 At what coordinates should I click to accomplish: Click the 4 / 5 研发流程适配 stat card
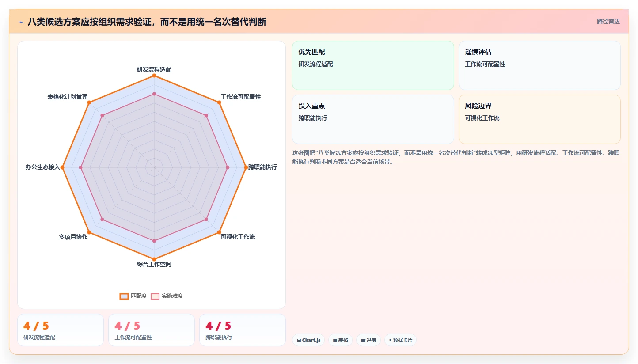61,330
